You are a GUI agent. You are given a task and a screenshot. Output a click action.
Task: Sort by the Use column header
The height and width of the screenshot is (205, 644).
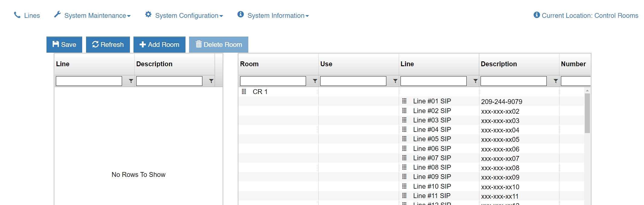[359, 64]
